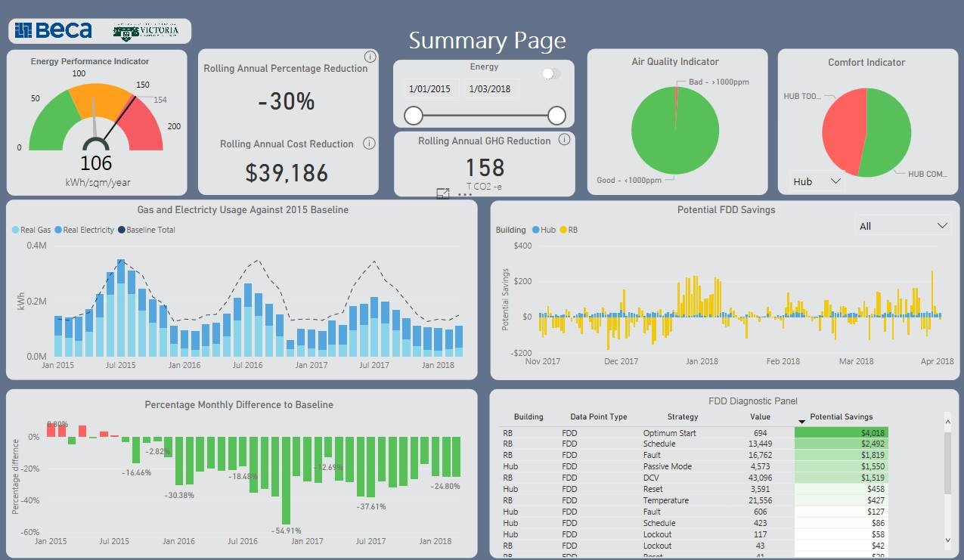This screenshot has height=560, width=964.
Task: Click the RB legend item in FDD Savings
Action: tap(568, 230)
